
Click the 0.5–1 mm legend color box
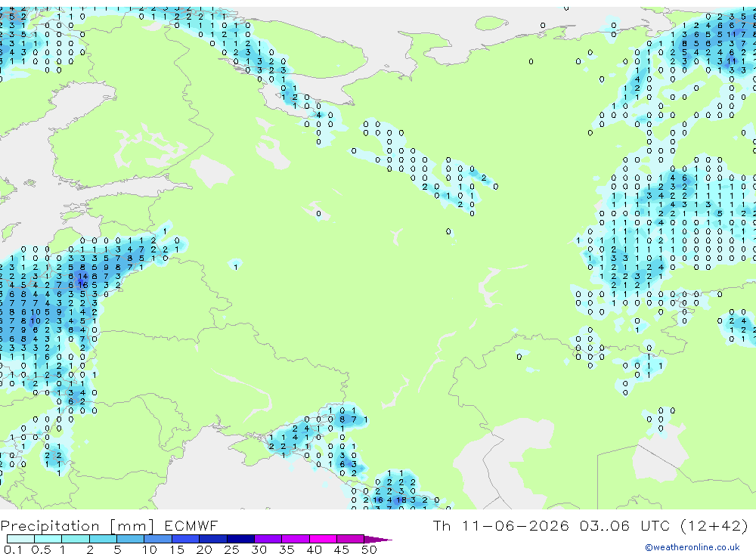point(48,539)
